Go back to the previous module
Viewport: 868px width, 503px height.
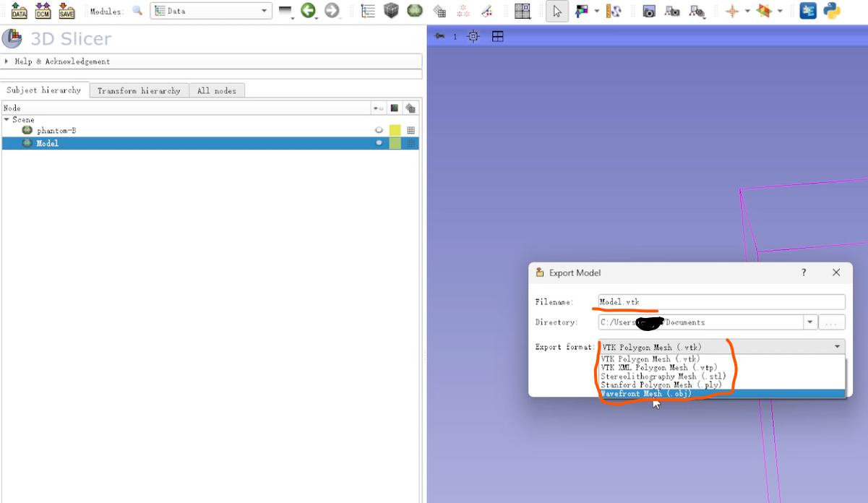(x=309, y=11)
